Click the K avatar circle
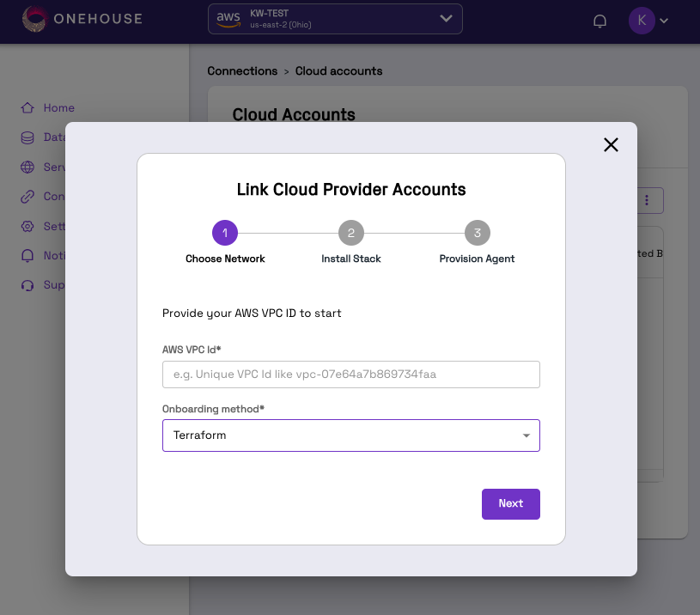 [642, 20]
